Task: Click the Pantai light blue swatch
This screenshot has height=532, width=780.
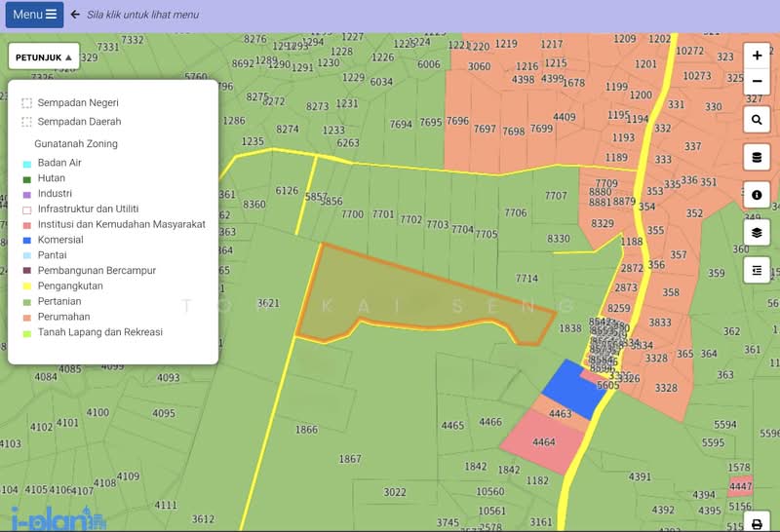Action: (x=27, y=256)
